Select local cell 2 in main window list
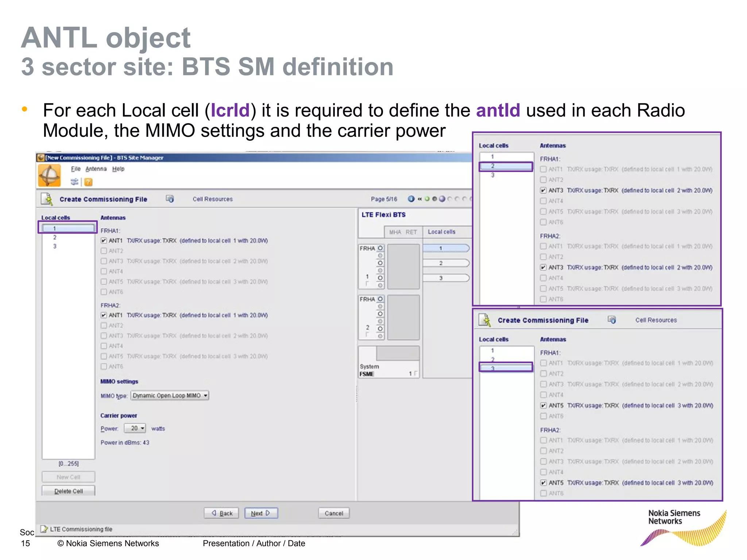The height and width of the screenshot is (560, 747). tap(68, 237)
